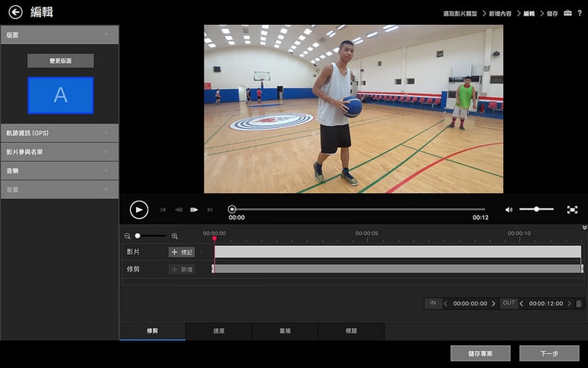Zoom out the timeline with the minus magnifier

127,236
